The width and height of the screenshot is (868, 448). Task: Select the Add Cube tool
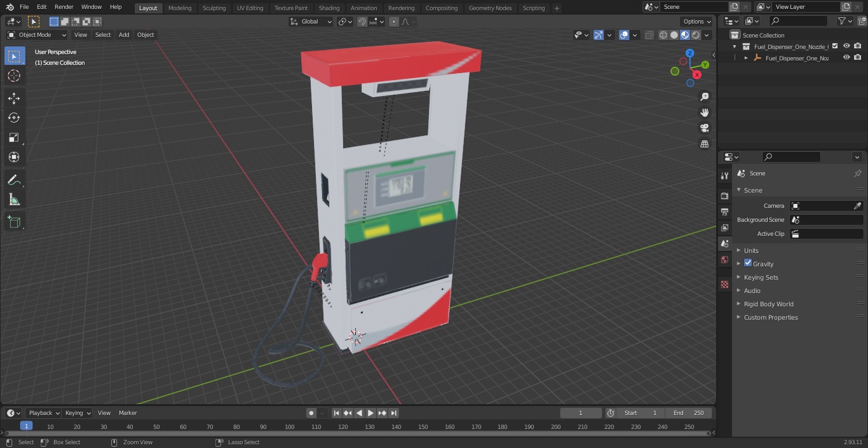point(14,222)
